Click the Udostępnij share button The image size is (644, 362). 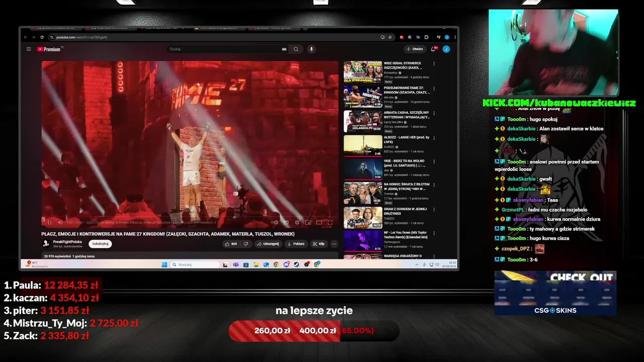(268, 244)
